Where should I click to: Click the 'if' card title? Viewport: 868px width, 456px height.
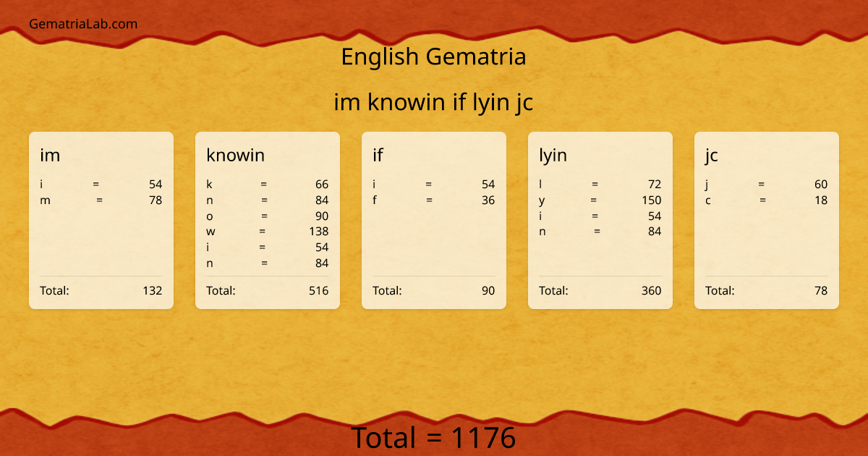[x=378, y=155]
